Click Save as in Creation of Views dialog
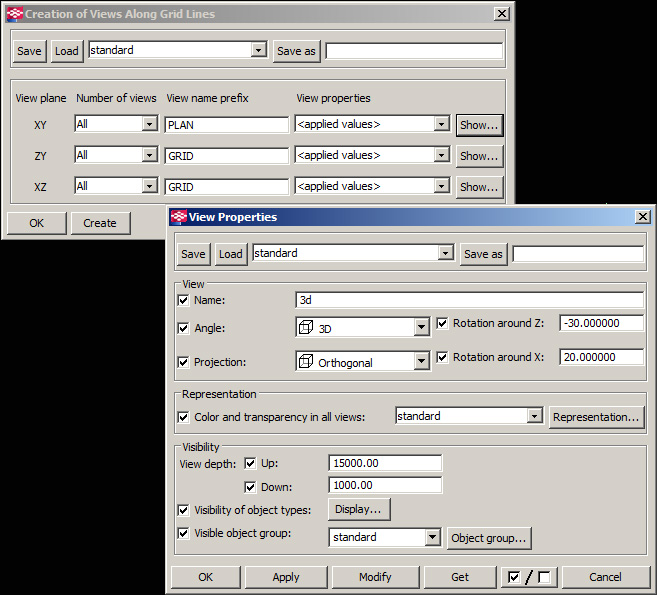The width and height of the screenshot is (657, 595). click(296, 51)
